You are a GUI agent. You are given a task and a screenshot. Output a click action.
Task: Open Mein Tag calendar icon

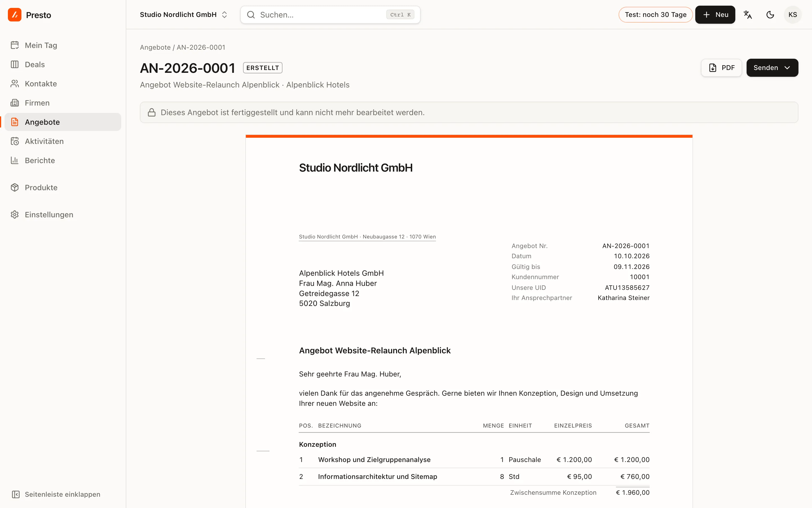click(14, 45)
